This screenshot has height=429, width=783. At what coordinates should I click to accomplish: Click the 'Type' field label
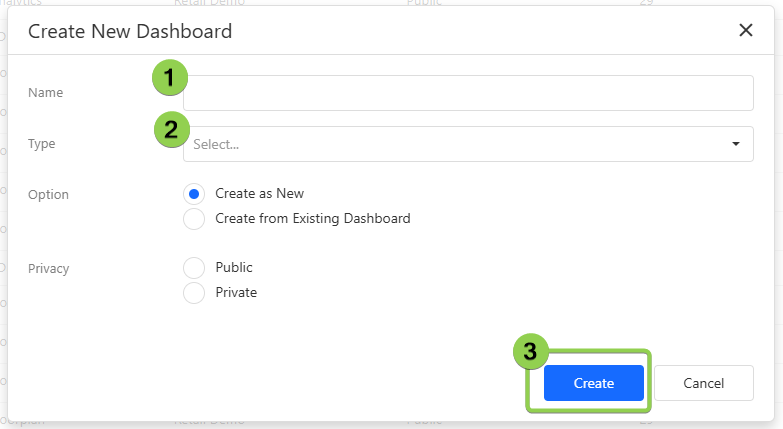pos(42,144)
